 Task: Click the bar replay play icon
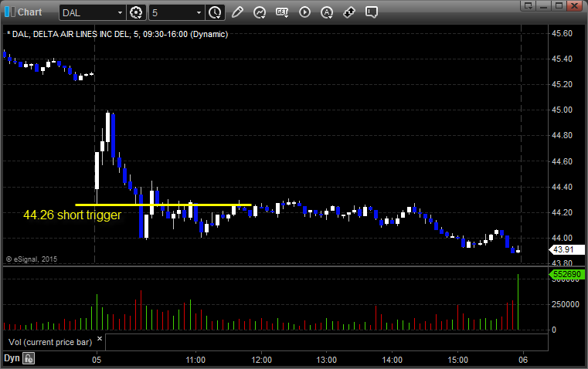304,12
